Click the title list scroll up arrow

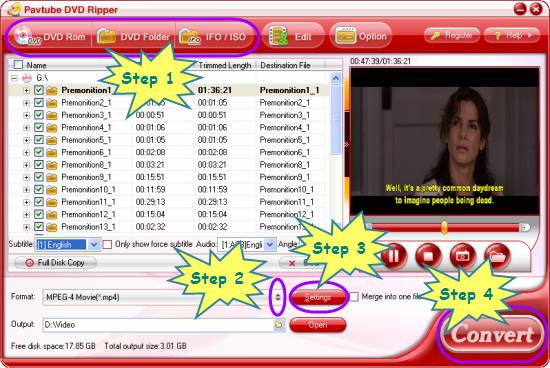click(336, 78)
